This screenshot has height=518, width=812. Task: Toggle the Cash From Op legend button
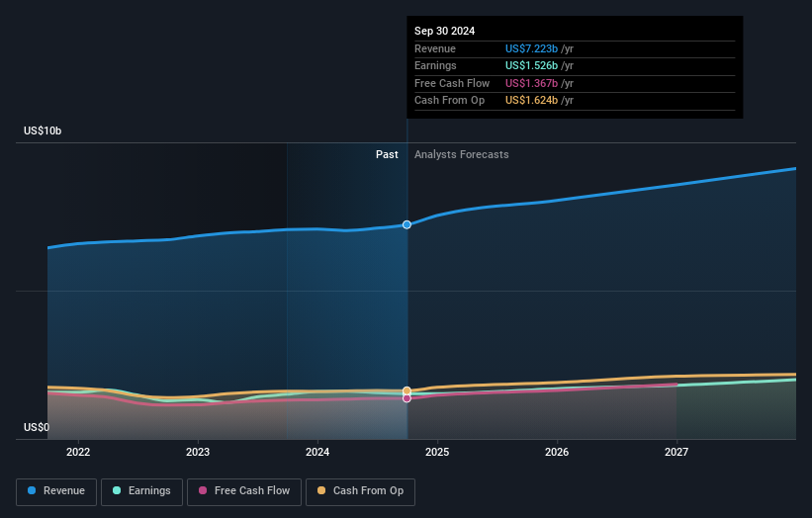tap(360, 491)
